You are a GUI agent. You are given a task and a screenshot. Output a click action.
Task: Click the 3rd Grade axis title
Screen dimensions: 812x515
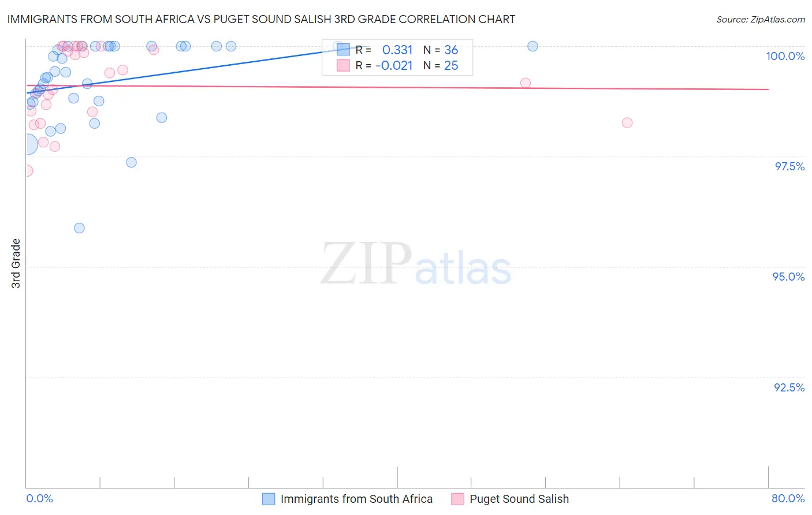coord(16,263)
